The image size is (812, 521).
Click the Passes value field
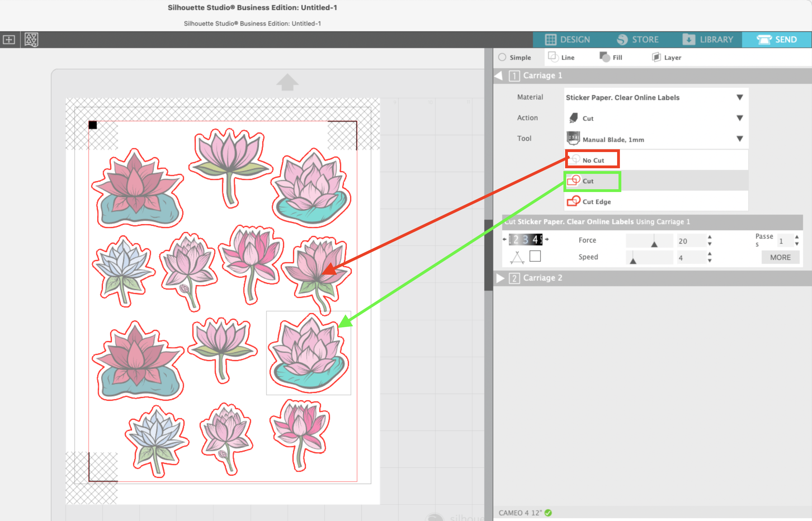click(x=784, y=241)
